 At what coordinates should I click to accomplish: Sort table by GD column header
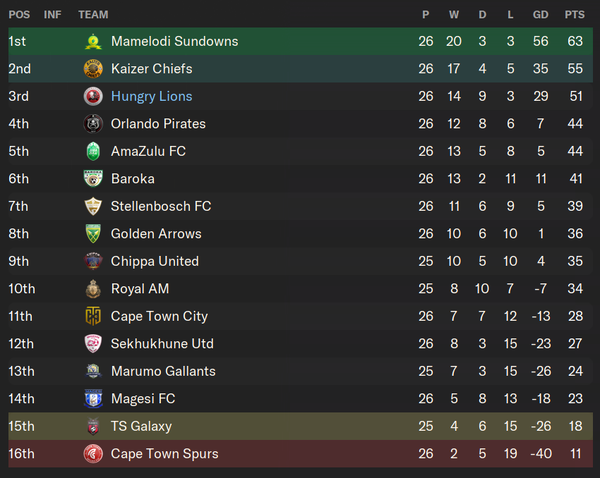tap(541, 15)
